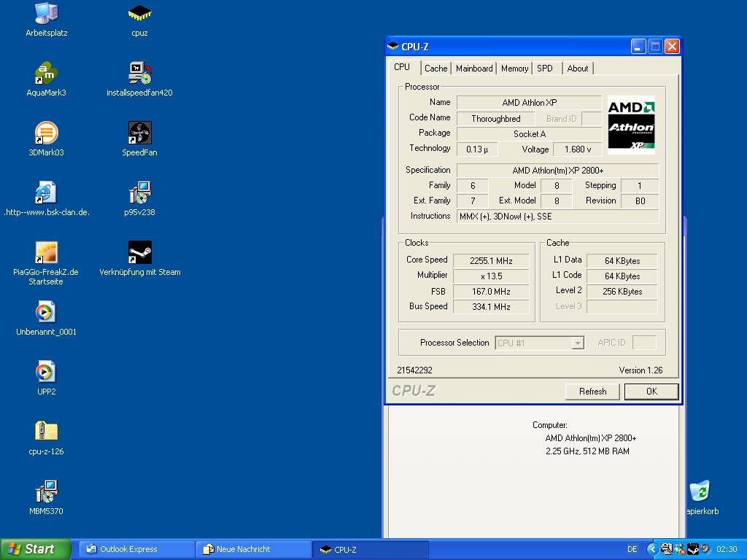The height and width of the screenshot is (560, 747).
Task: Click the Instructions field MMX 3DNow SSE
Action: pyautogui.click(x=557, y=217)
